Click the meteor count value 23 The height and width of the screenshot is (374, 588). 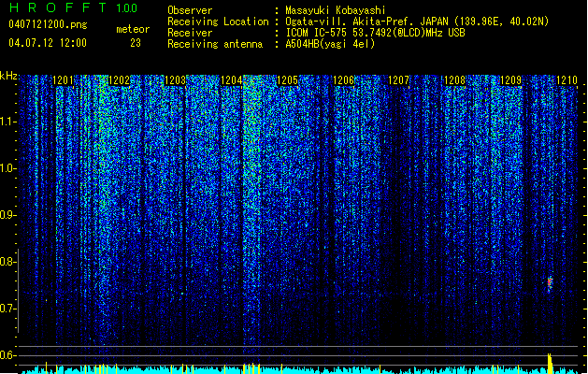click(136, 43)
